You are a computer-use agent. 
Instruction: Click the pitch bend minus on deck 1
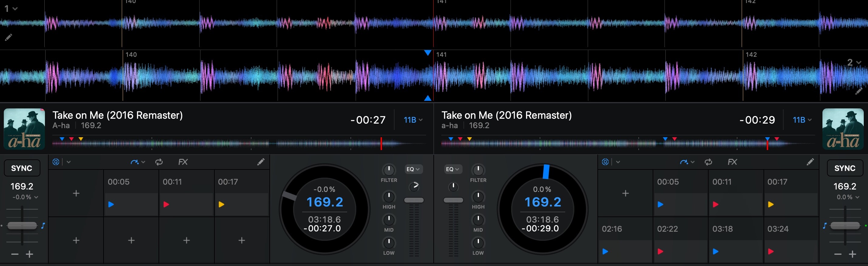point(15,254)
